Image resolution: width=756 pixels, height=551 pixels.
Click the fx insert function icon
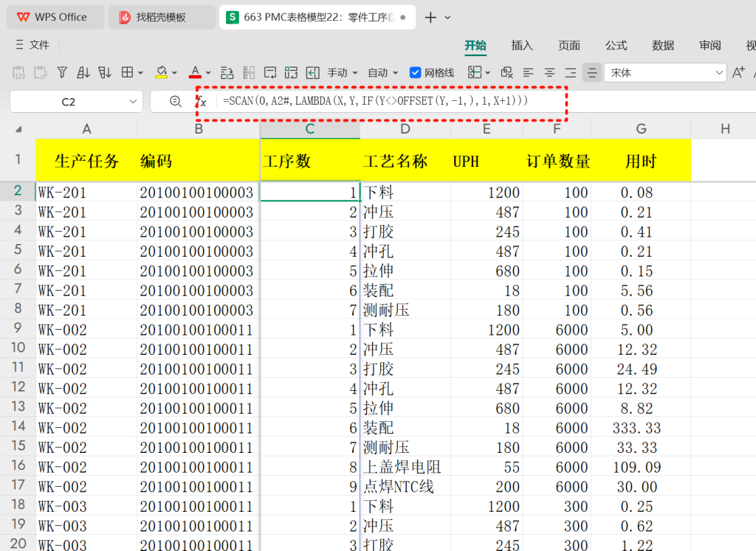click(202, 101)
